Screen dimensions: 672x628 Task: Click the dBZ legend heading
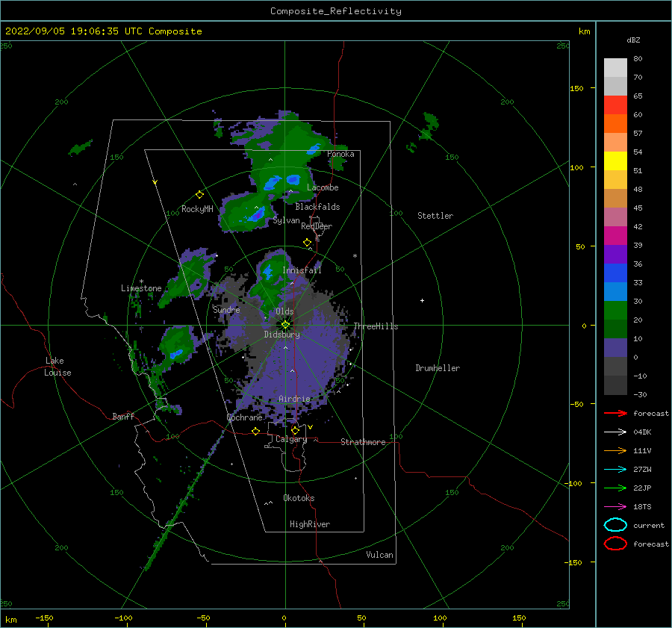633,40
